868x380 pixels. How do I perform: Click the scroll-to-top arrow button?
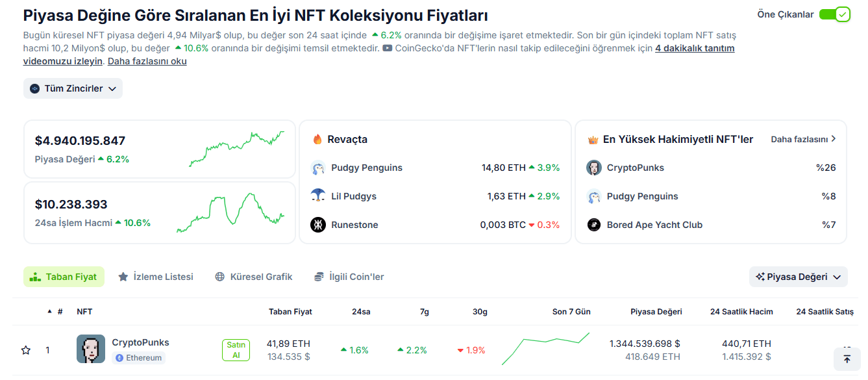847,359
